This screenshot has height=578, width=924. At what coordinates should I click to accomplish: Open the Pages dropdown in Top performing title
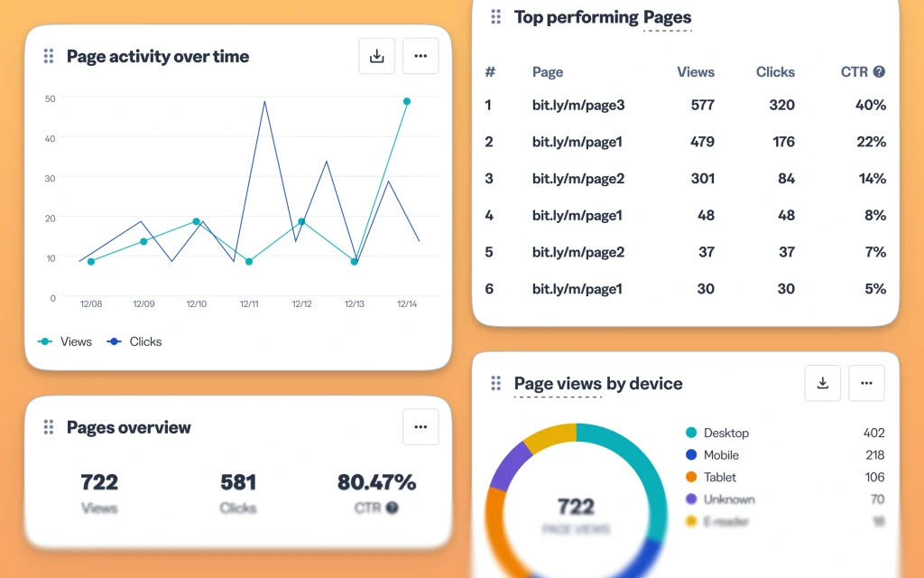667,18
